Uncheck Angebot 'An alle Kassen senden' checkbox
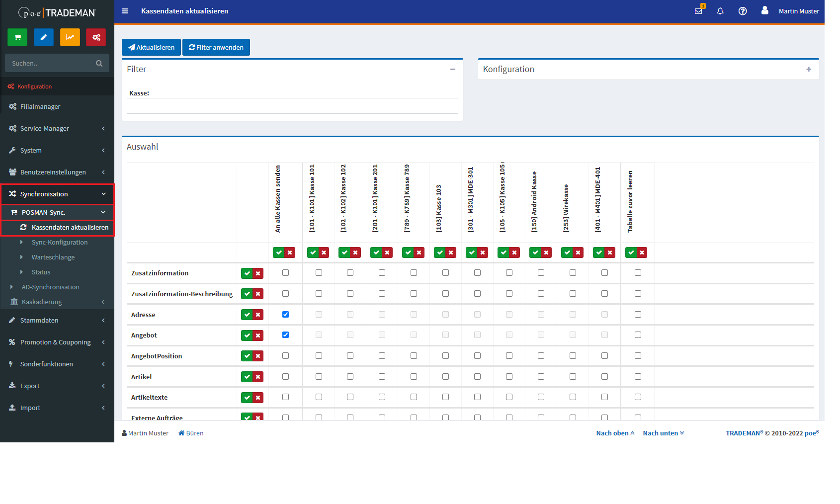 click(285, 335)
